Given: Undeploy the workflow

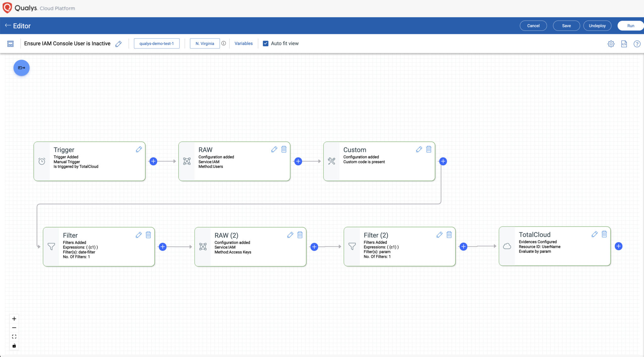Looking at the screenshot, I should [597, 25].
